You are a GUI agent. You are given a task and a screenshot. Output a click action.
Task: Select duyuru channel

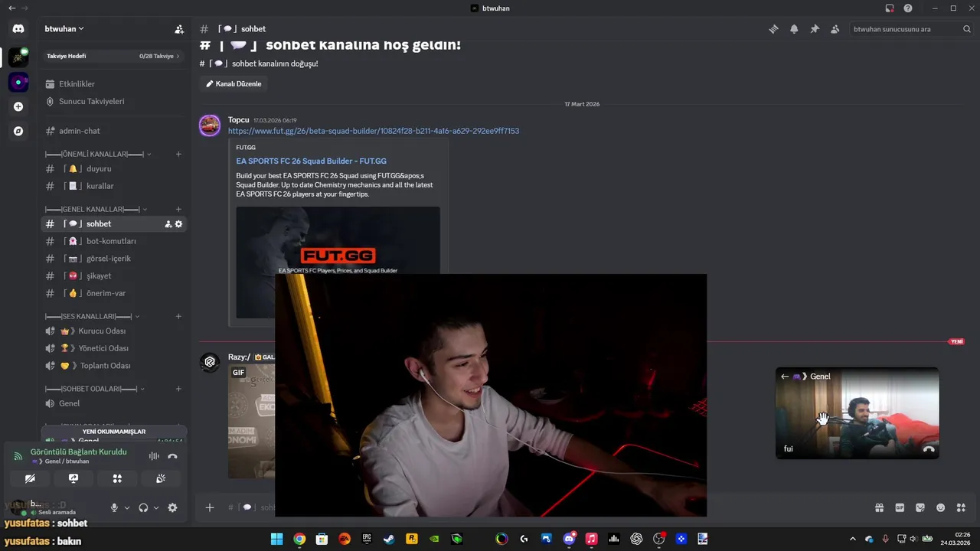[113, 169]
